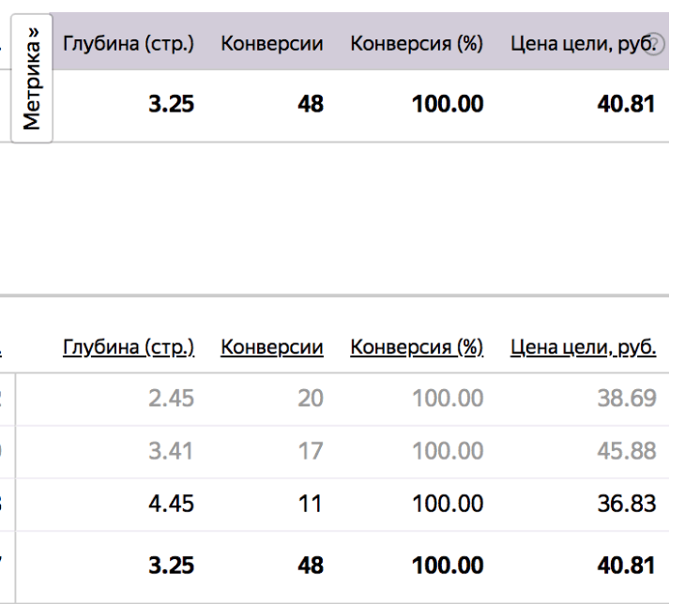Click the conversions cell showing 17

click(311, 451)
